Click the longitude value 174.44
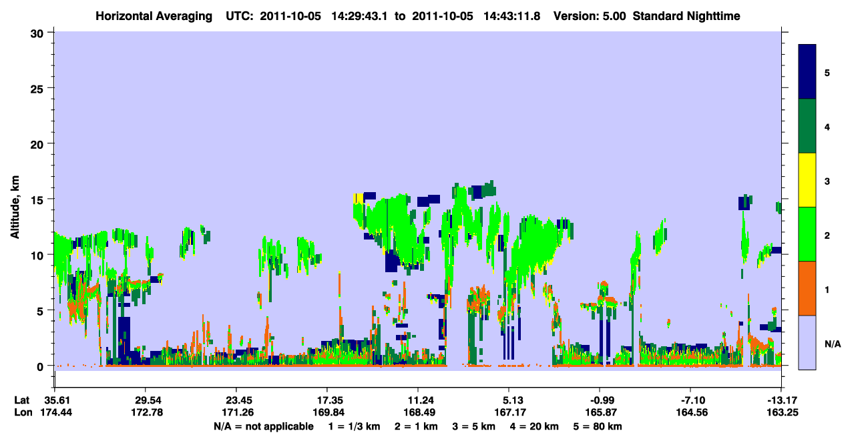The image size is (868, 445). (55, 413)
